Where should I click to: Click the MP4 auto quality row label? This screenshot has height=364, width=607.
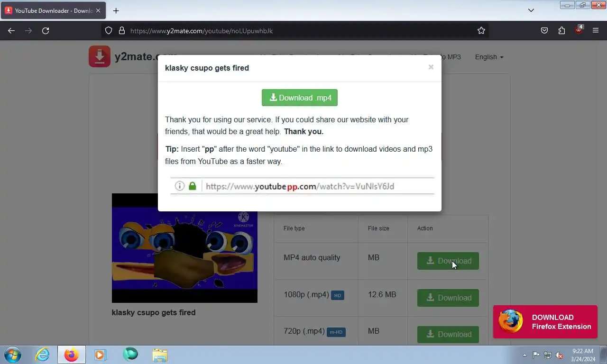(x=312, y=257)
